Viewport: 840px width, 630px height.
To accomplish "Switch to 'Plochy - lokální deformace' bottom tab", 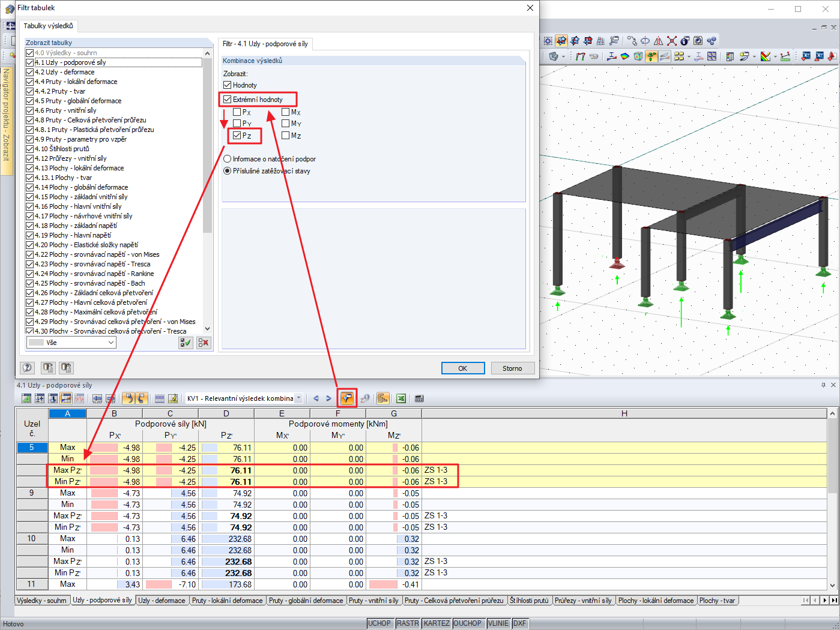I will 656,601.
